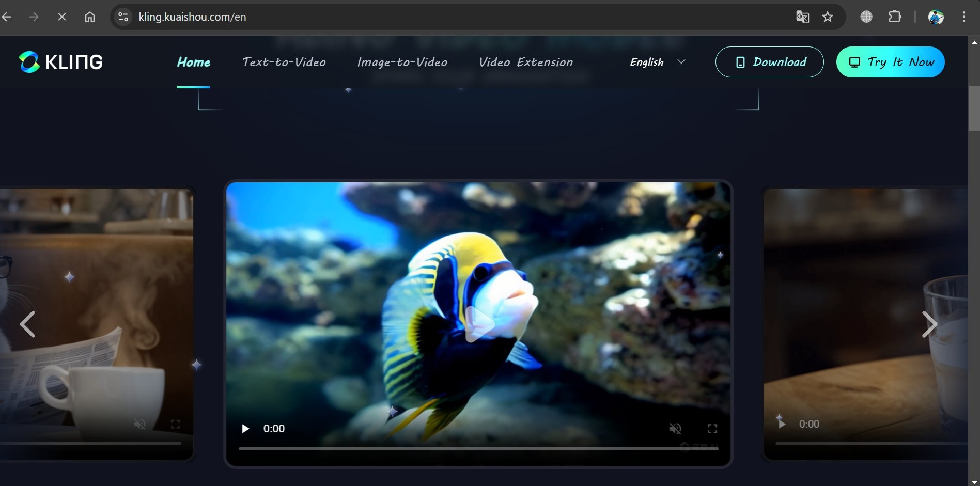Open the Extensions puzzle menu

click(895, 17)
